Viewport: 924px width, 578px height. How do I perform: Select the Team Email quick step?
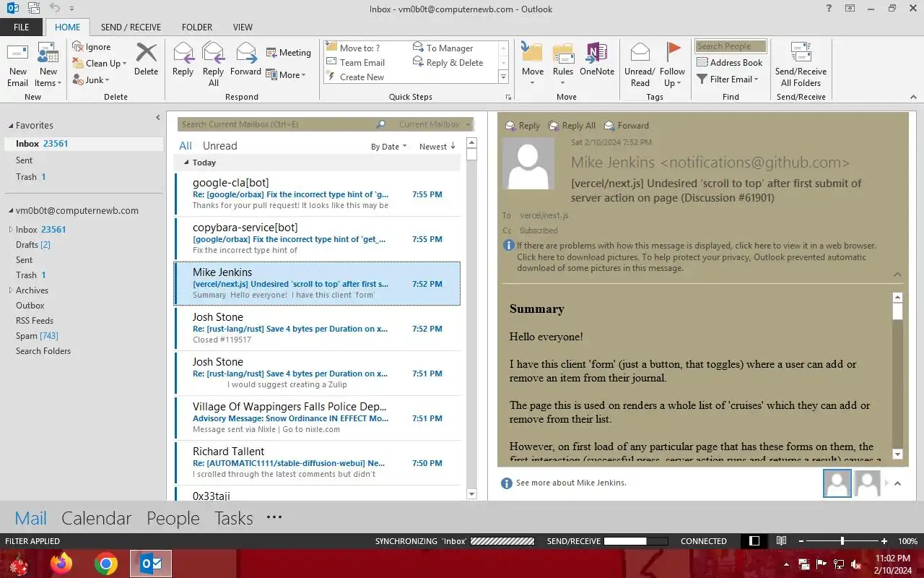click(356, 62)
